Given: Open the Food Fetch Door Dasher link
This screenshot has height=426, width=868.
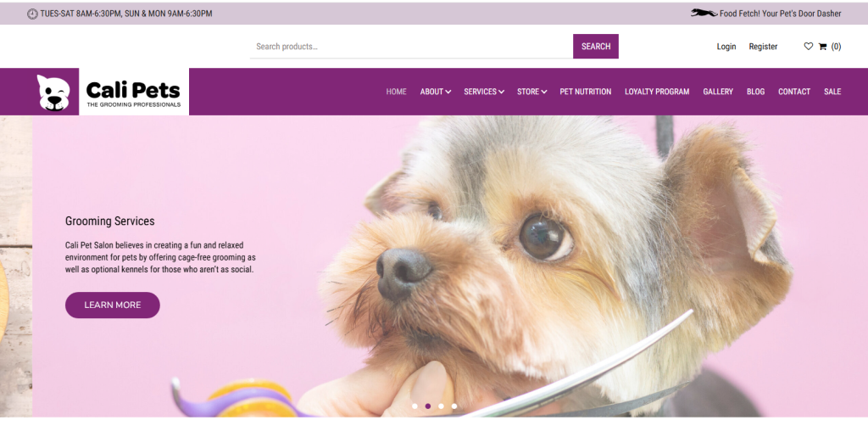Looking at the screenshot, I should click(780, 14).
